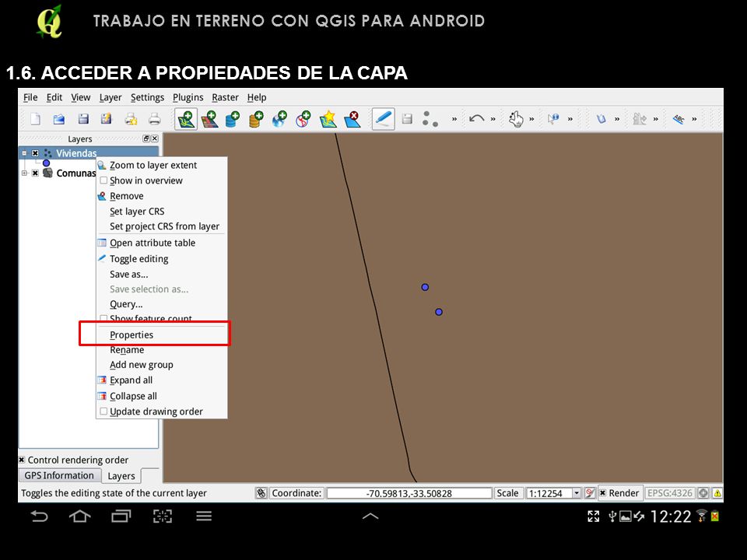
Task: Expand overflow chevron after Add Feature icon
Action: click(x=454, y=119)
